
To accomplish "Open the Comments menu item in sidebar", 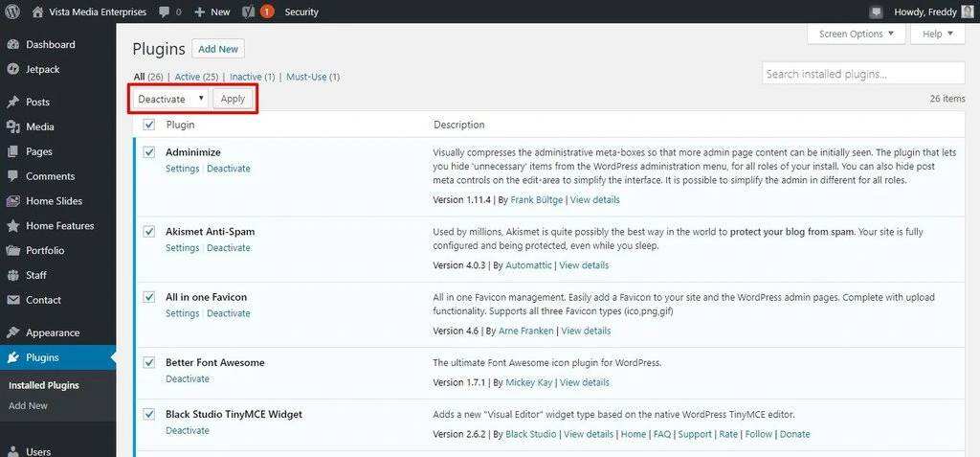I will pos(50,176).
